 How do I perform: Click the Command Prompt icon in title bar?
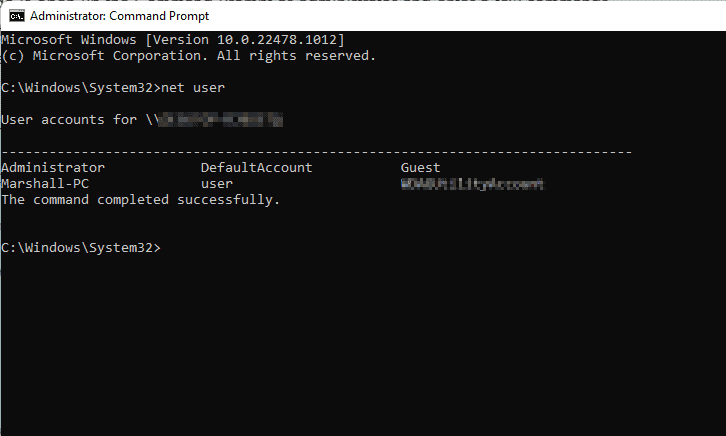17,16
